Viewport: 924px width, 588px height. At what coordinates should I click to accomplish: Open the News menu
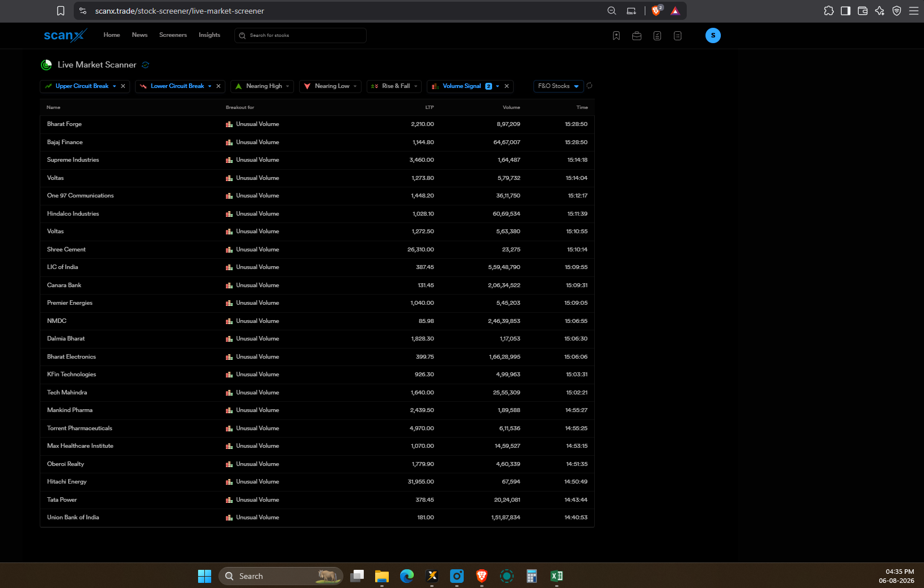point(140,35)
